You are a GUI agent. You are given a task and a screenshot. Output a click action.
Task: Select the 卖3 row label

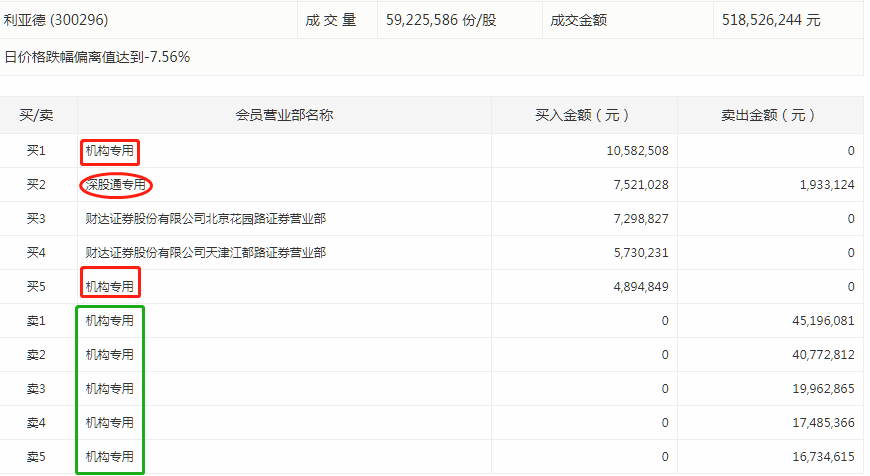[x=36, y=389]
